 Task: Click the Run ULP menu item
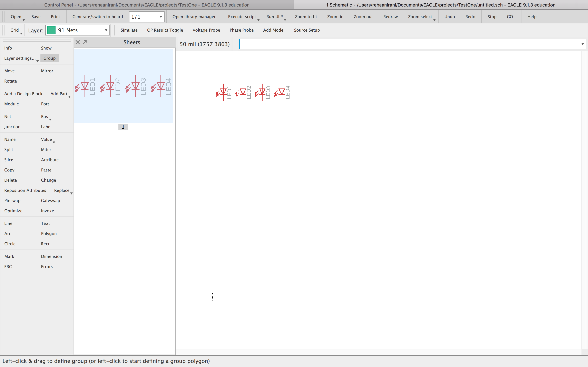[x=274, y=17]
